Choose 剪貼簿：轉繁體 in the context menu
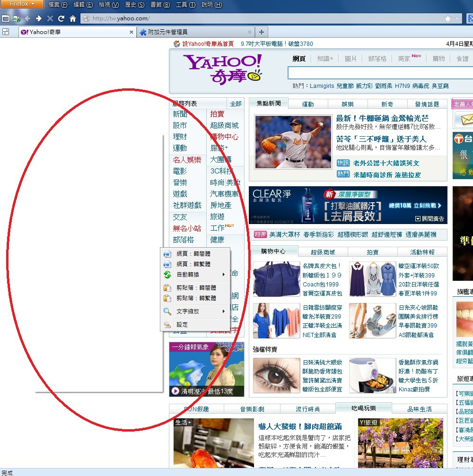 pyautogui.click(x=195, y=298)
